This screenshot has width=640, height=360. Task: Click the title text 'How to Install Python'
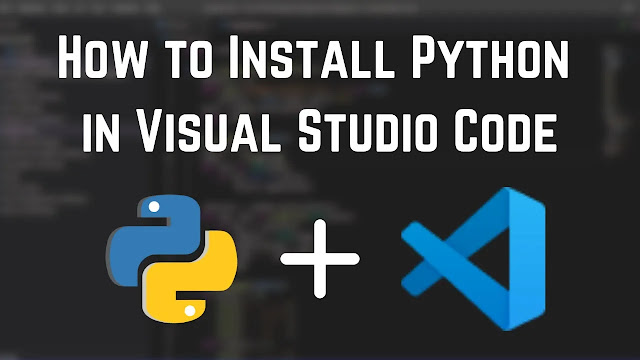pos(313,57)
